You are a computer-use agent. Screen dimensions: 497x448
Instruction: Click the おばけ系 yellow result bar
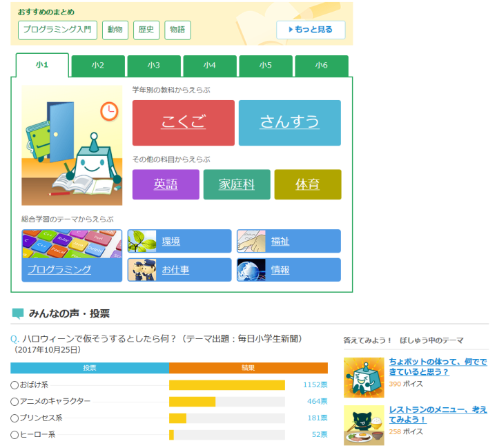tap(226, 385)
